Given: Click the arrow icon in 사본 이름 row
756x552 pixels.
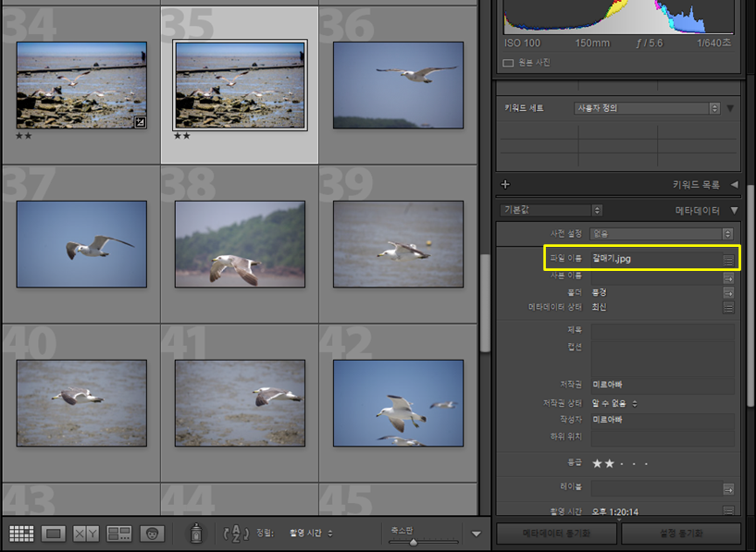Looking at the screenshot, I should click(x=728, y=278).
